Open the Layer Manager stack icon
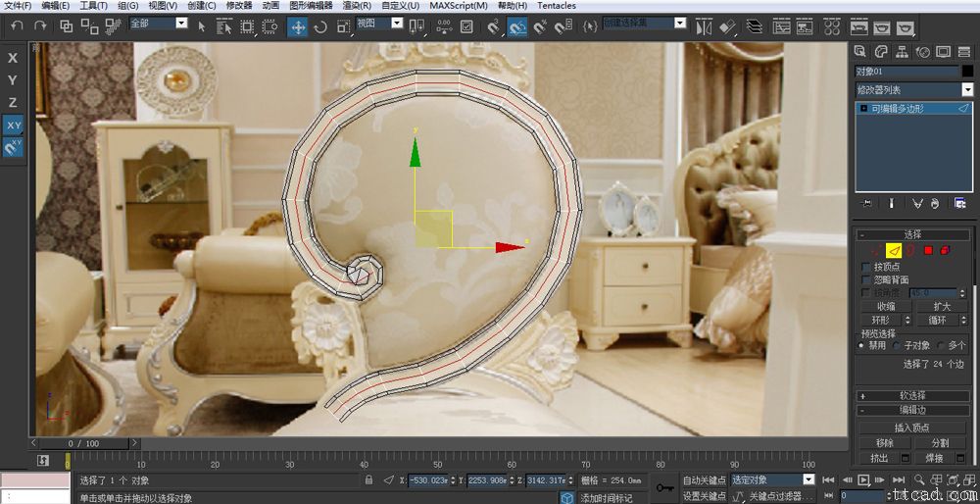980x504 pixels. pyautogui.click(x=755, y=26)
